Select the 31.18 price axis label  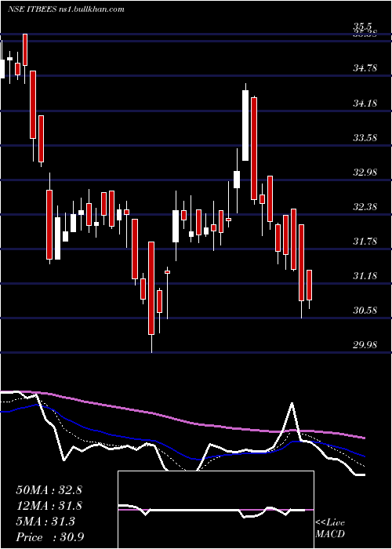point(365,276)
